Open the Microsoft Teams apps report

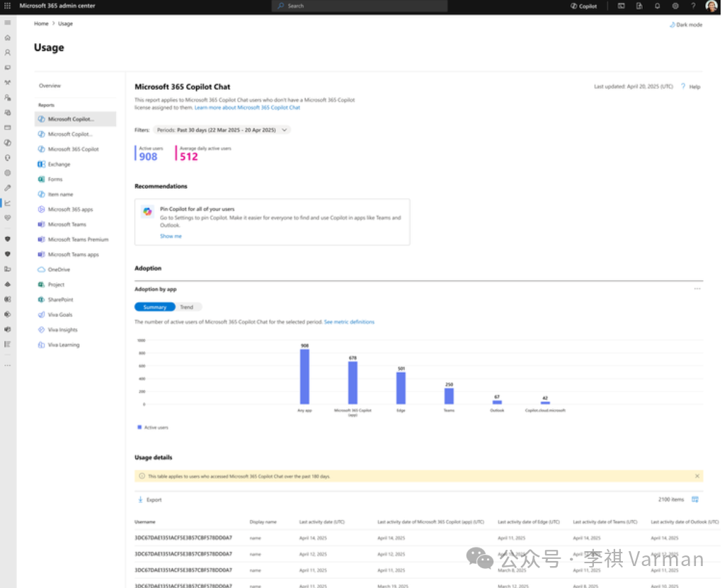(x=73, y=255)
